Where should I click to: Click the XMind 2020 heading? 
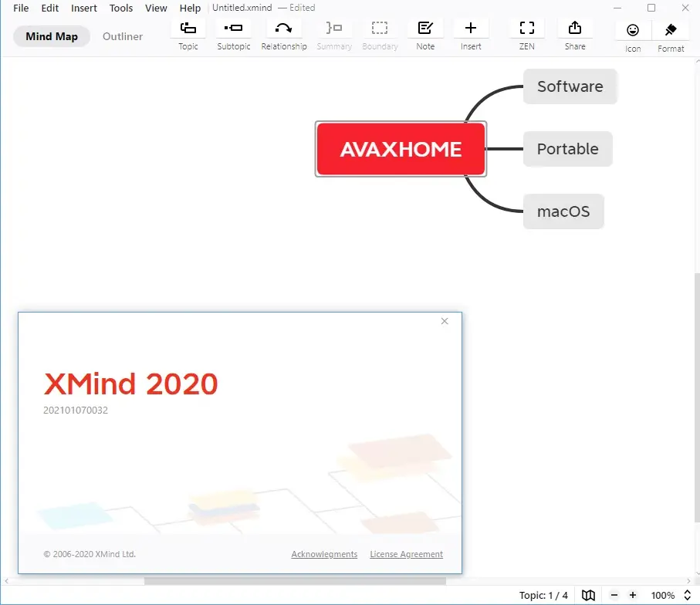click(130, 384)
